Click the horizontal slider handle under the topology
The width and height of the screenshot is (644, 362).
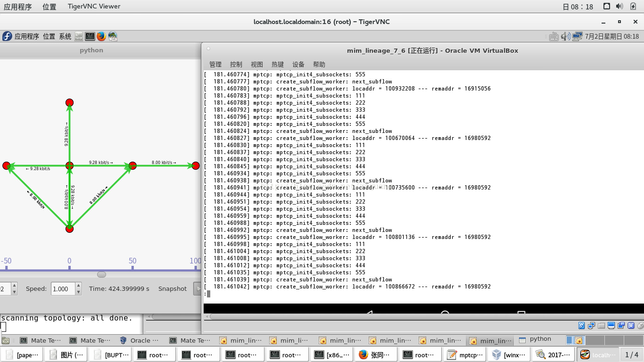coord(101,274)
